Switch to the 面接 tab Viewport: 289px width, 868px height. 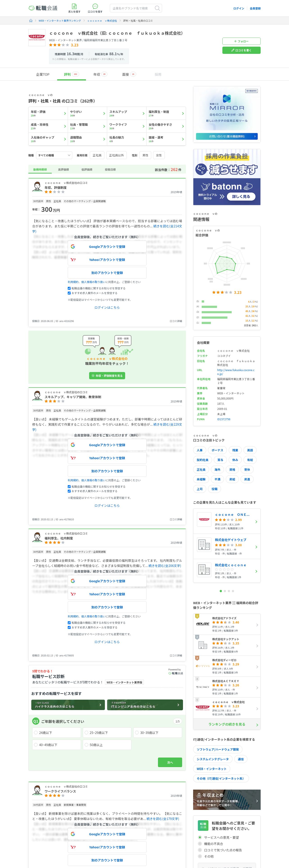(129, 74)
